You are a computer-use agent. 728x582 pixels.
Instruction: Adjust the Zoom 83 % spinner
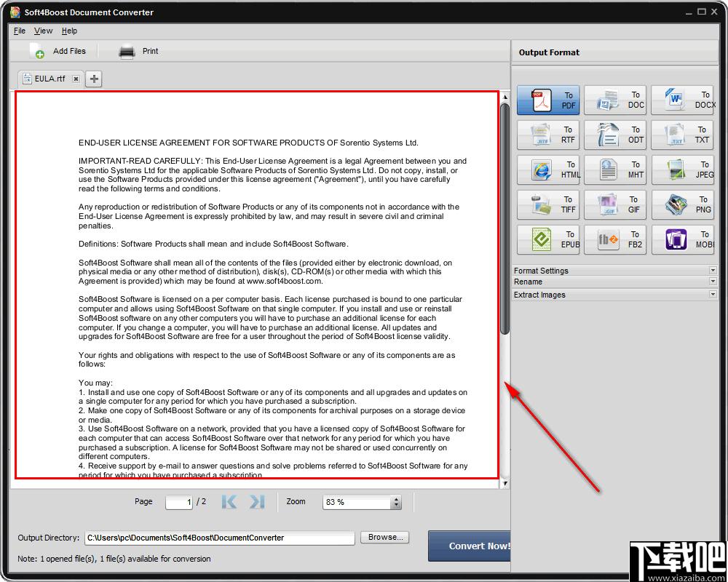click(x=396, y=502)
